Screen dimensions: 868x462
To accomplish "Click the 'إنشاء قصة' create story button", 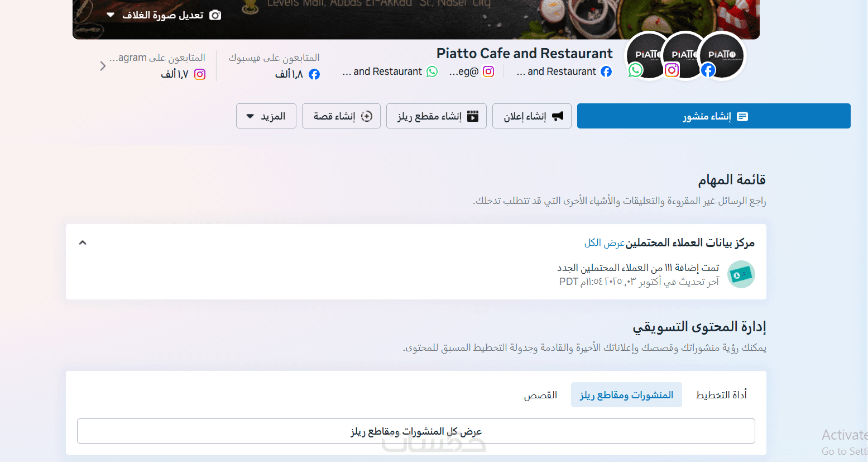I will 341,116.
